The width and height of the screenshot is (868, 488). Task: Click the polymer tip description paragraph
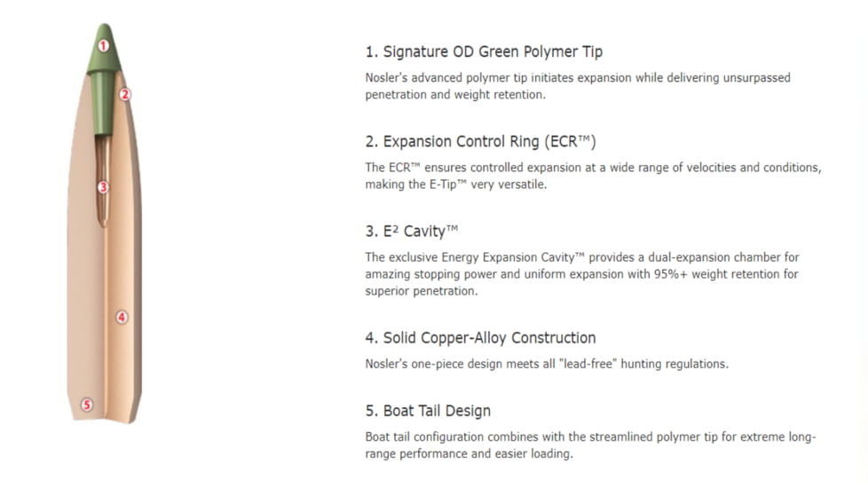[577, 86]
